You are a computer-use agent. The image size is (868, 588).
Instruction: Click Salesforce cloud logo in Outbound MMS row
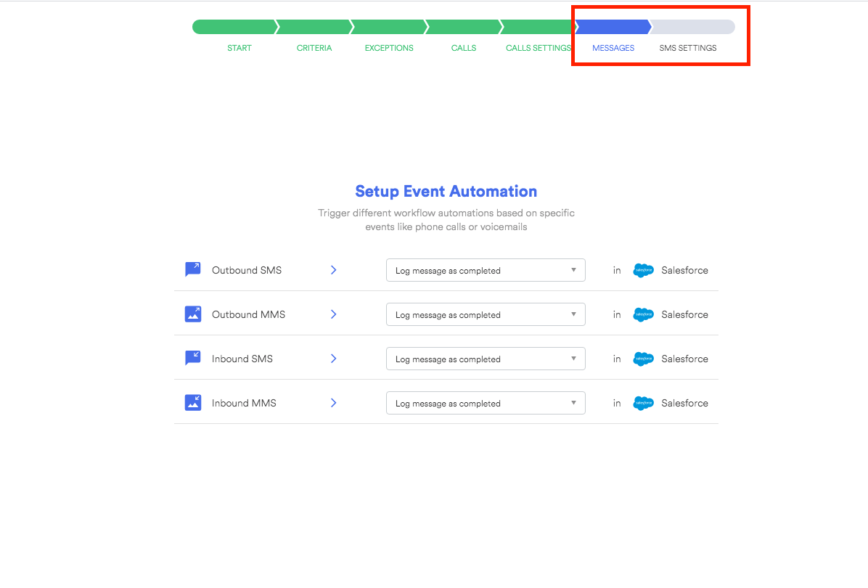(x=643, y=314)
